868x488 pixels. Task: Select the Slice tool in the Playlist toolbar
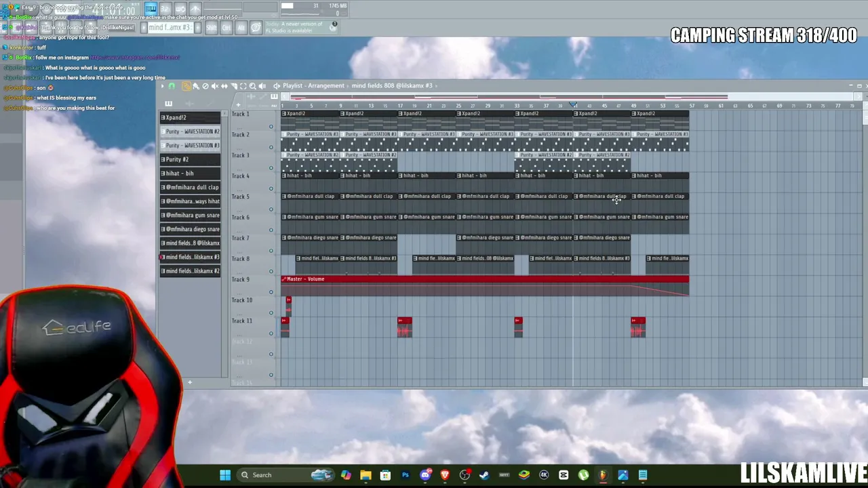(x=234, y=86)
